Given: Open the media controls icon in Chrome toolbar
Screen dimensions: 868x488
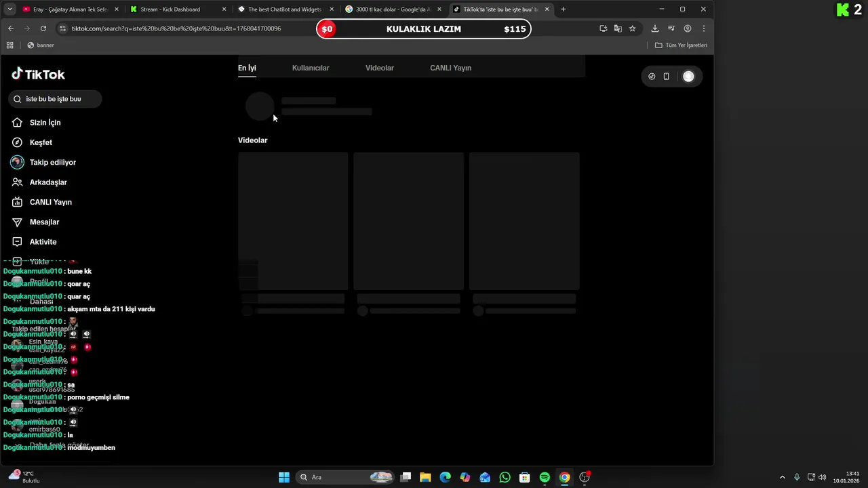Looking at the screenshot, I should pyautogui.click(x=671, y=28).
